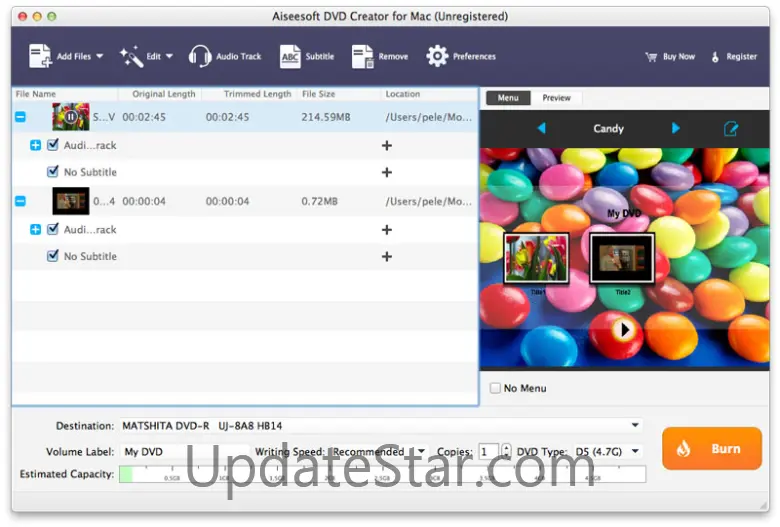Open the DVD Type dropdown

[x=607, y=451]
